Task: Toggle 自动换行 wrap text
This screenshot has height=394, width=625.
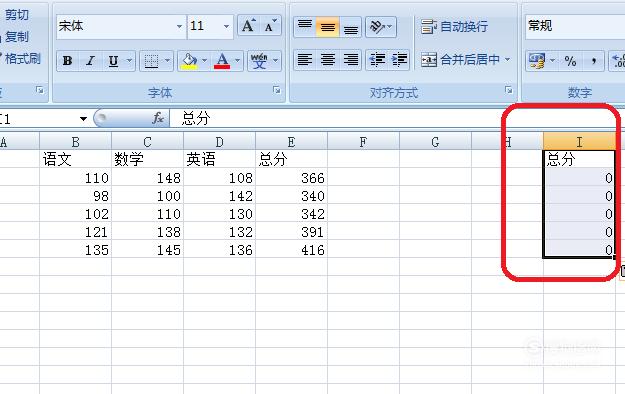Action: pyautogui.click(x=454, y=26)
